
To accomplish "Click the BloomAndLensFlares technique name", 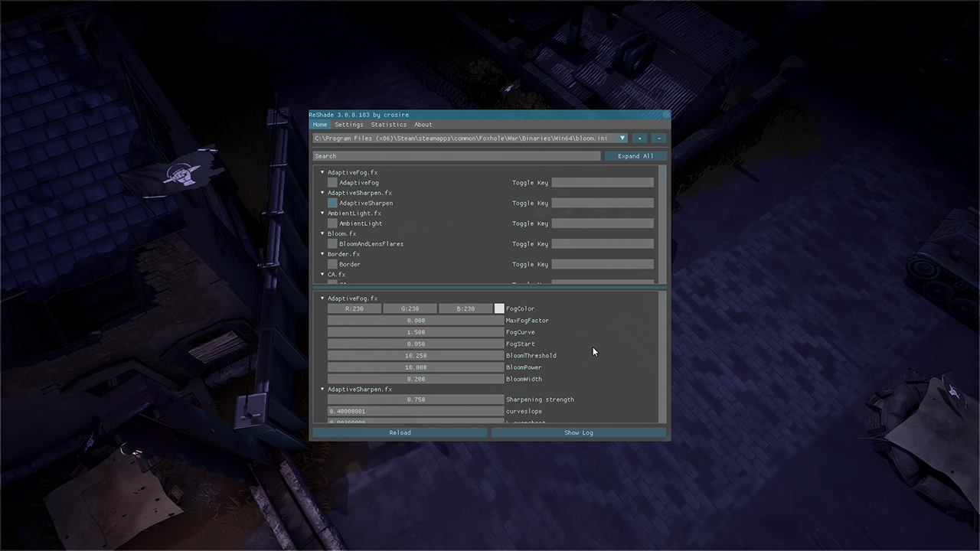I will 371,244.
